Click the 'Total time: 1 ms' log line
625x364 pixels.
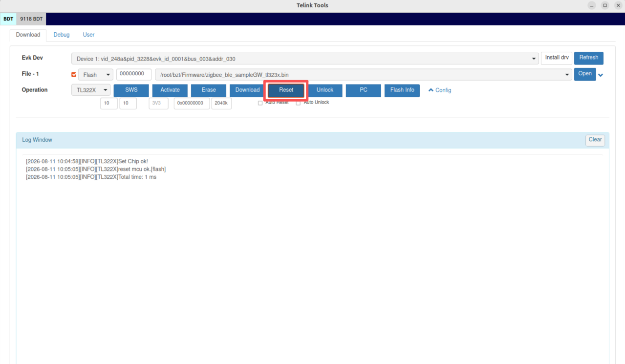[x=91, y=177]
